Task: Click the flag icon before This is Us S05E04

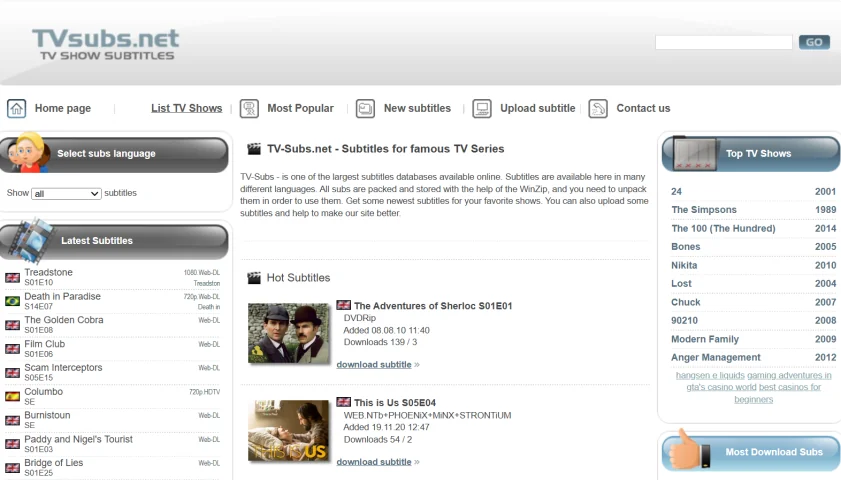Action: point(343,402)
